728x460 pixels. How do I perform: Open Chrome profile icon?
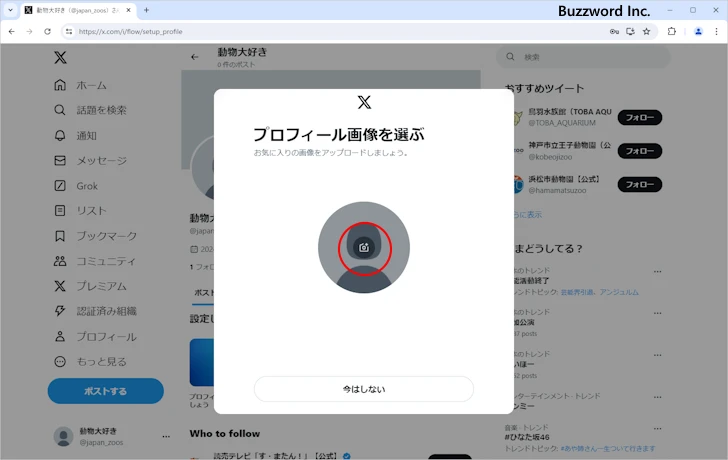[x=698, y=32]
